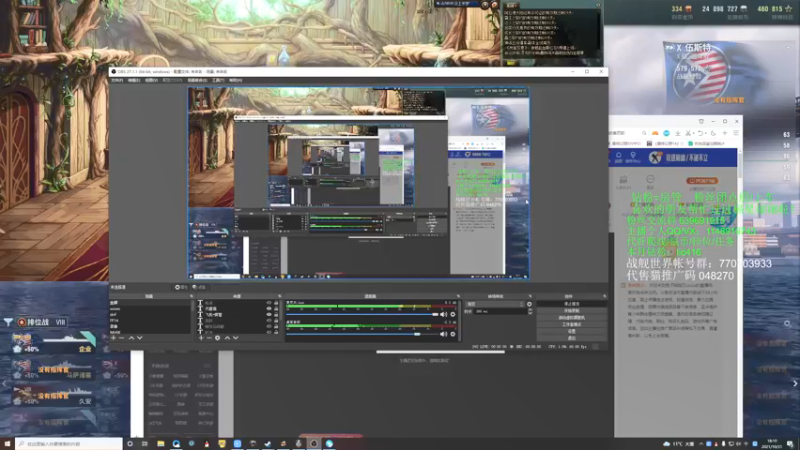Click second mixer track volume slider
800x450 pixels.
click(x=362, y=334)
